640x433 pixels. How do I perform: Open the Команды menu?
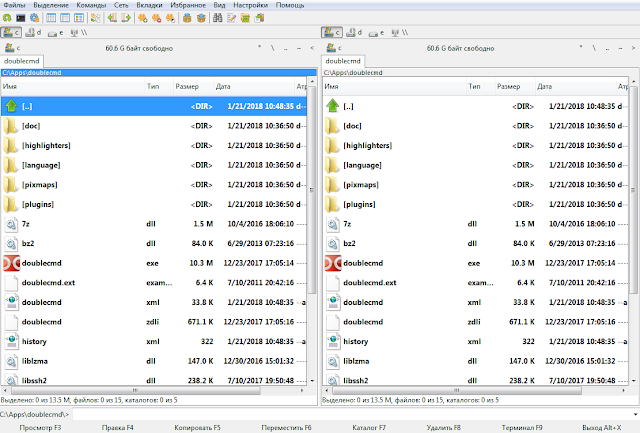91,5
